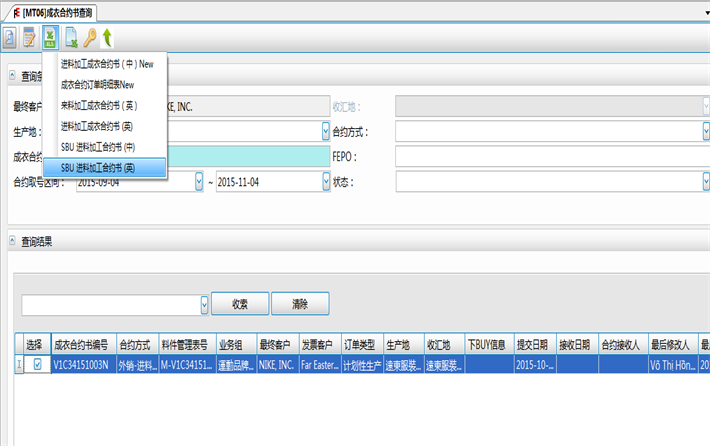Collapse the 查询结果 section
The width and height of the screenshot is (710, 446).
[13, 242]
